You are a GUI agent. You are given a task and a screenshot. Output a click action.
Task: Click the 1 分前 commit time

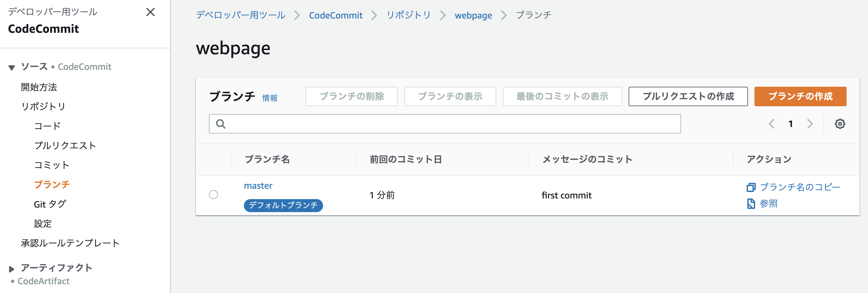[382, 195]
